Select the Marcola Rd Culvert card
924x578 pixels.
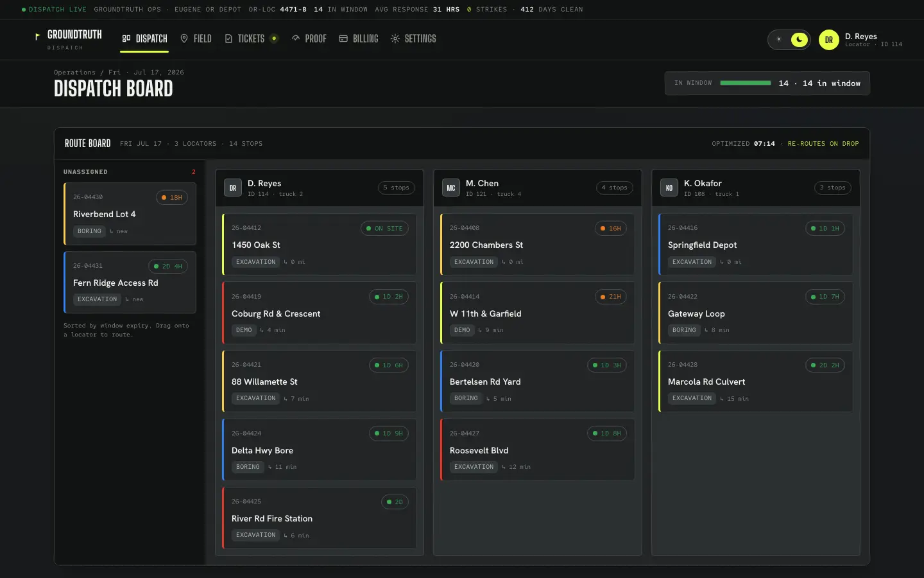[756, 381]
